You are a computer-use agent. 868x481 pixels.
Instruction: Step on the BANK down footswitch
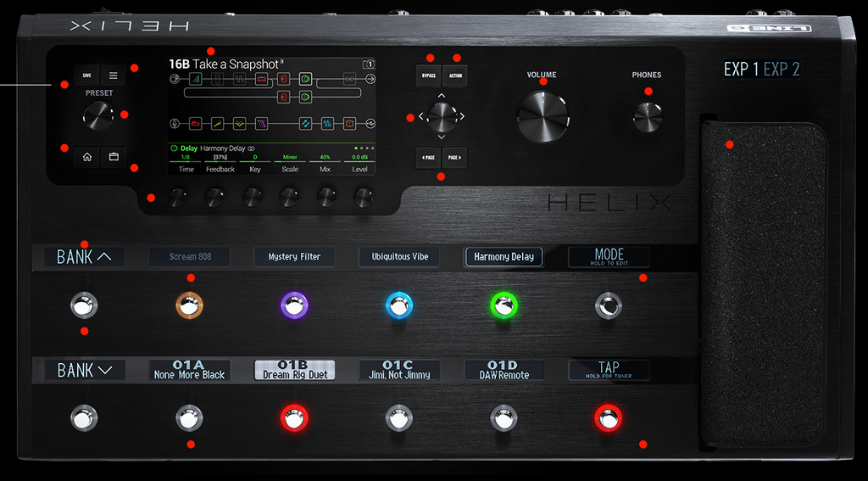coord(84,418)
